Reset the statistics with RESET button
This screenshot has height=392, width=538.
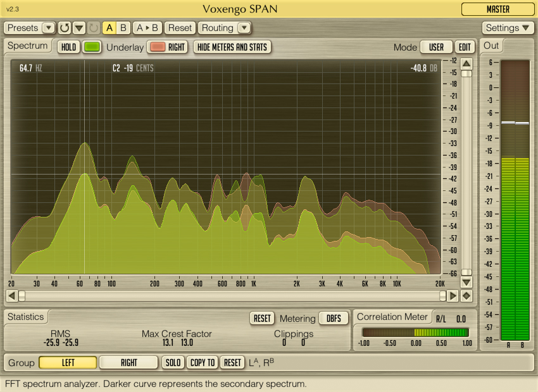(262, 318)
